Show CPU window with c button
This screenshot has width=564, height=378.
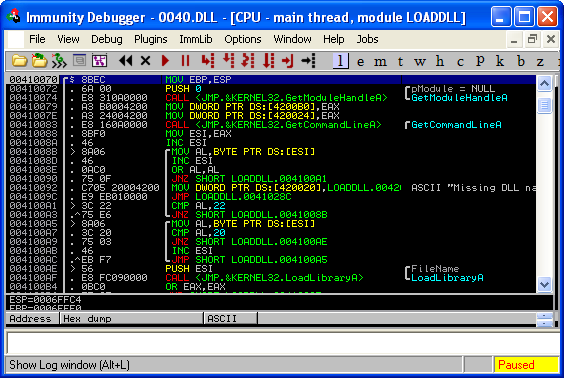tap(460, 62)
